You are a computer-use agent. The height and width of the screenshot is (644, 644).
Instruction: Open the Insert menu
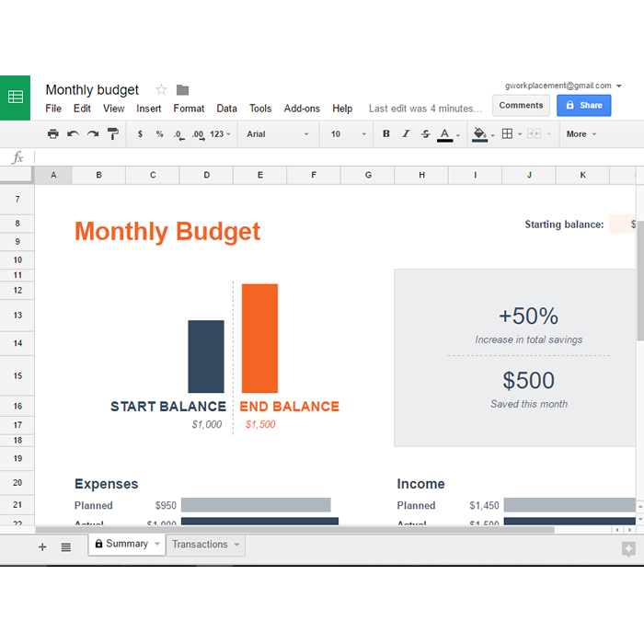pyautogui.click(x=149, y=109)
